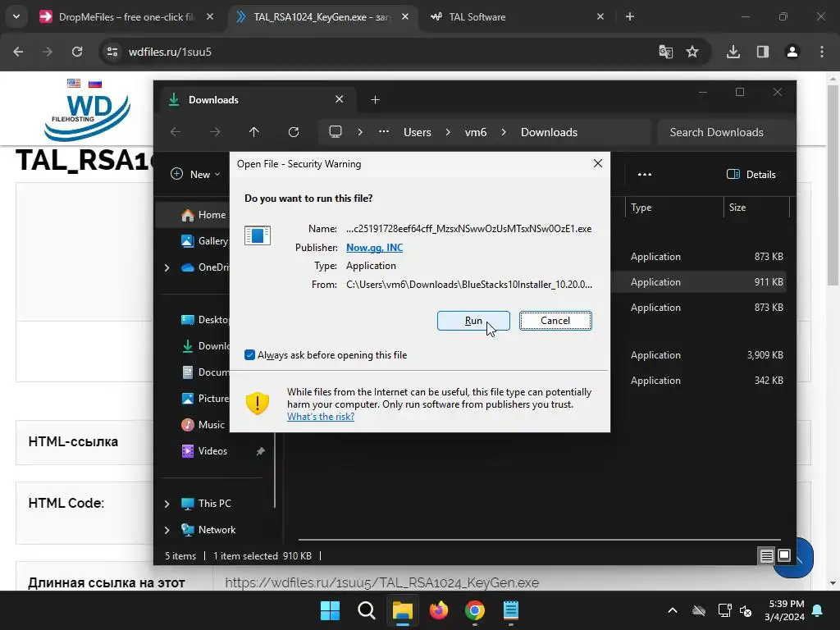
Task: Open Videos in the navigation pane
Action: tap(204, 451)
